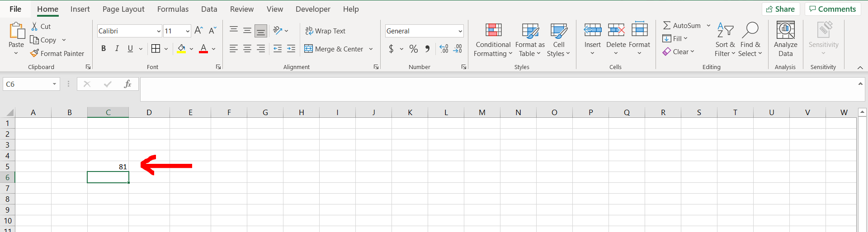Expand the formula bar

tap(860, 84)
